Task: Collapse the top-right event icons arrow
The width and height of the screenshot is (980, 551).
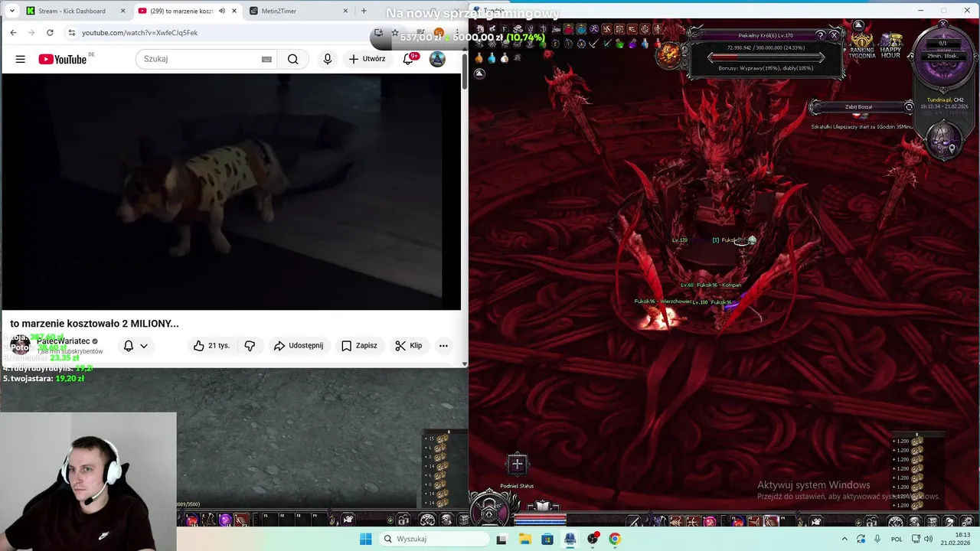Action: point(859,25)
